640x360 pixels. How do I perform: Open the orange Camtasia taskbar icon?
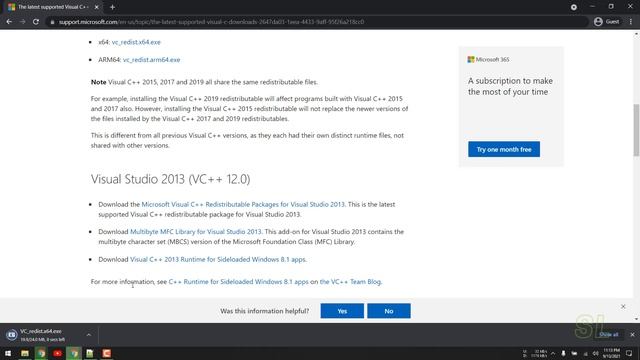pos(107,353)
